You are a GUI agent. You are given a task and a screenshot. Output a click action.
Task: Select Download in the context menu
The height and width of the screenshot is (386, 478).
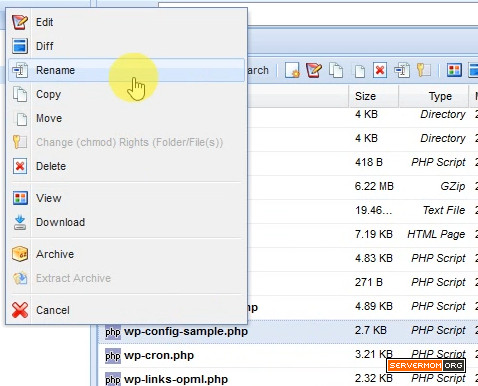(126, 222)
